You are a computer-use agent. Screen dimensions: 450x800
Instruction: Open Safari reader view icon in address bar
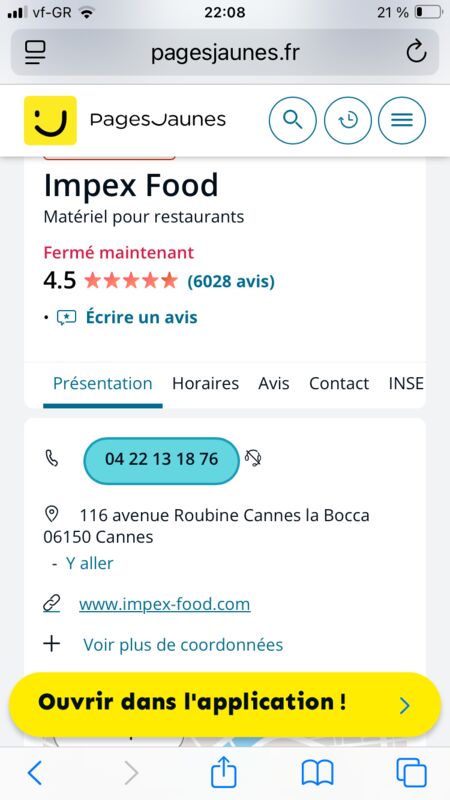[x=35, y=53]
